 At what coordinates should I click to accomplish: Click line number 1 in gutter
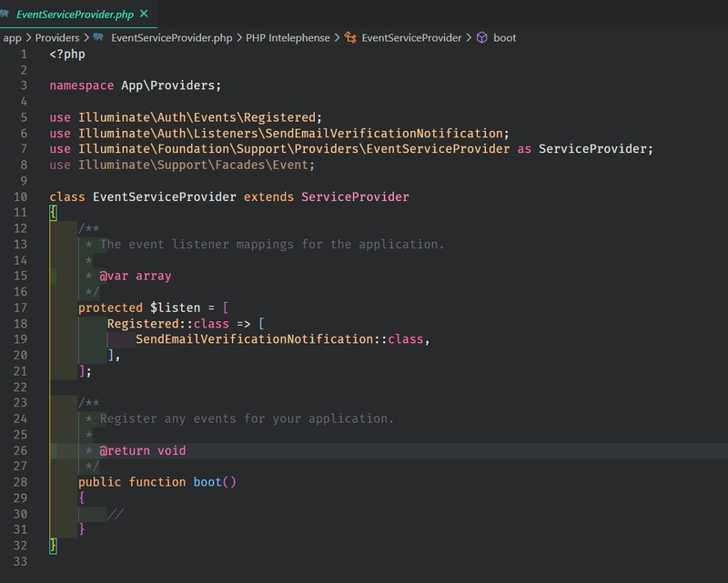click(x=24, y=55)
